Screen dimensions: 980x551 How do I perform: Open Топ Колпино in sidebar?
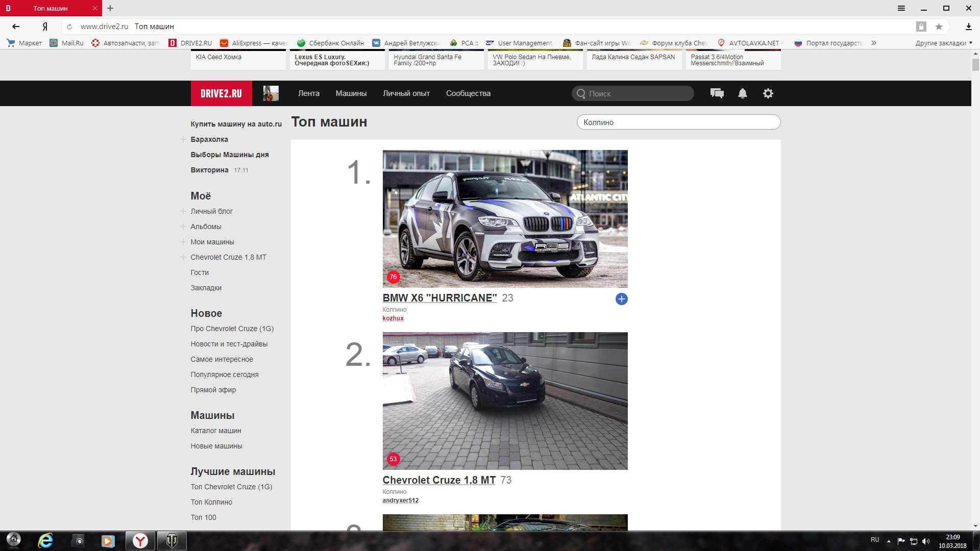coord(211,502)
